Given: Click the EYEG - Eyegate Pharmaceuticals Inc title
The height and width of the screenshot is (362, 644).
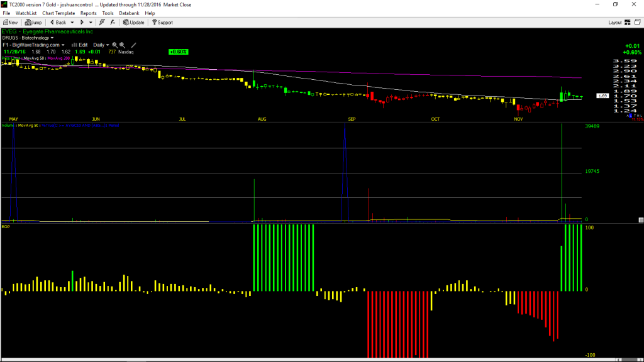Looking at the screenshot, I should (47, 31).
